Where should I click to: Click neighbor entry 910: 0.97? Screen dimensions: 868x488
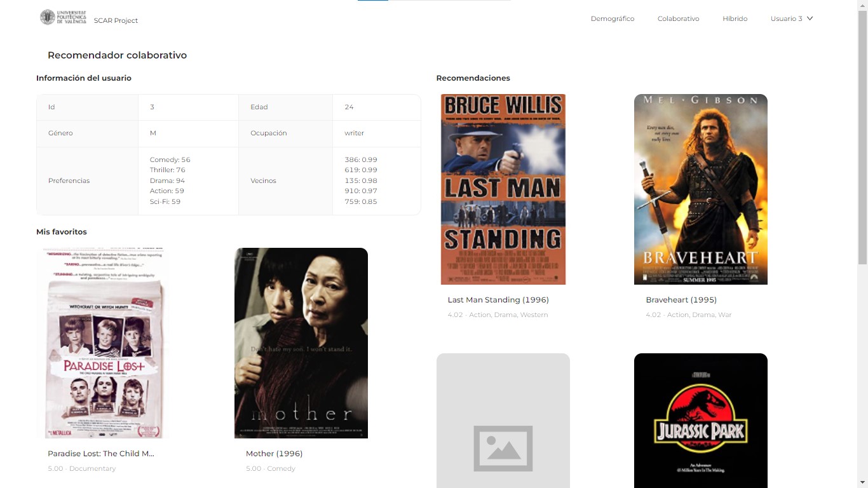(361, 191)
